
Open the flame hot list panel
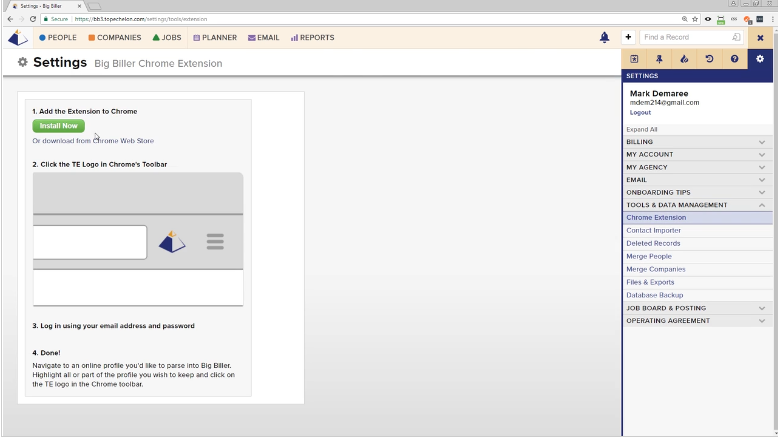click(x=684, y=59)
